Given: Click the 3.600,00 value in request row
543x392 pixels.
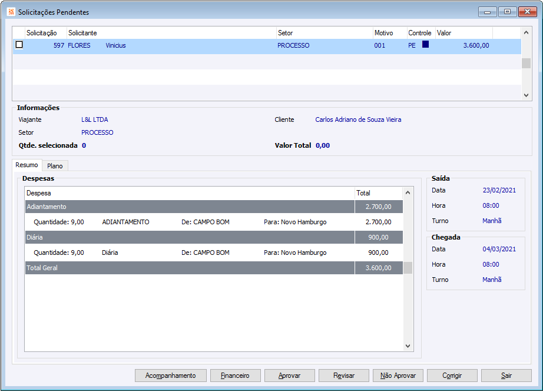Looking at the screenshot, I should click(x=476, y=45).
